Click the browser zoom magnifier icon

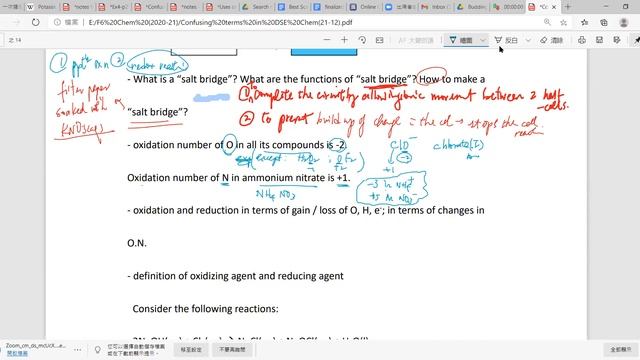547,22
